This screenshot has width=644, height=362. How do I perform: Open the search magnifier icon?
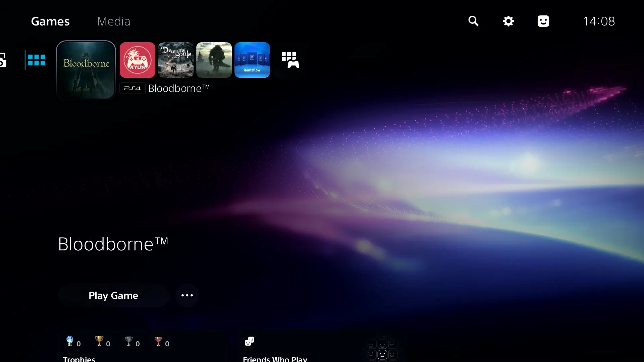(x=473, y=21)
